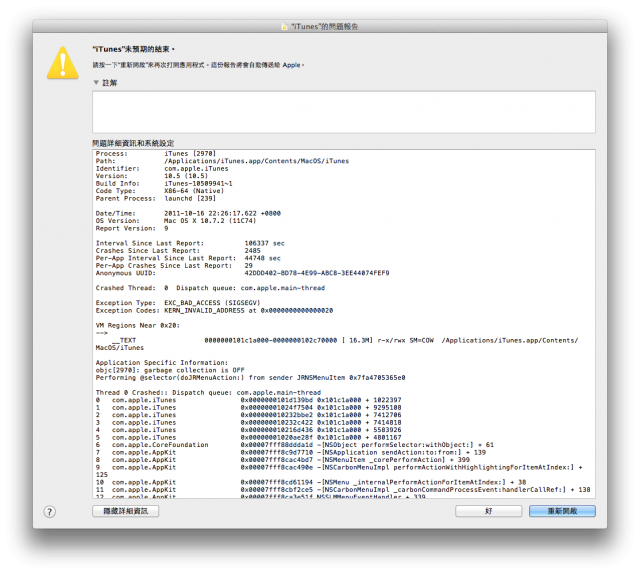
Task: Click the 好 OK button
Action: pos(489,511)
